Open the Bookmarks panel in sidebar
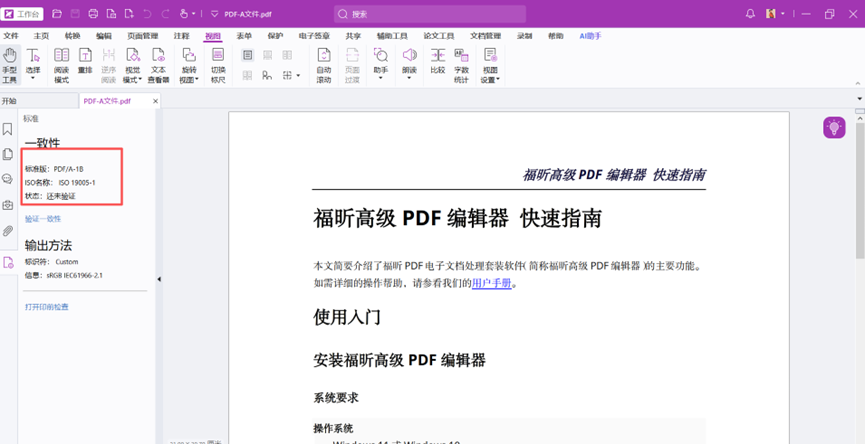 pos(8,129)
